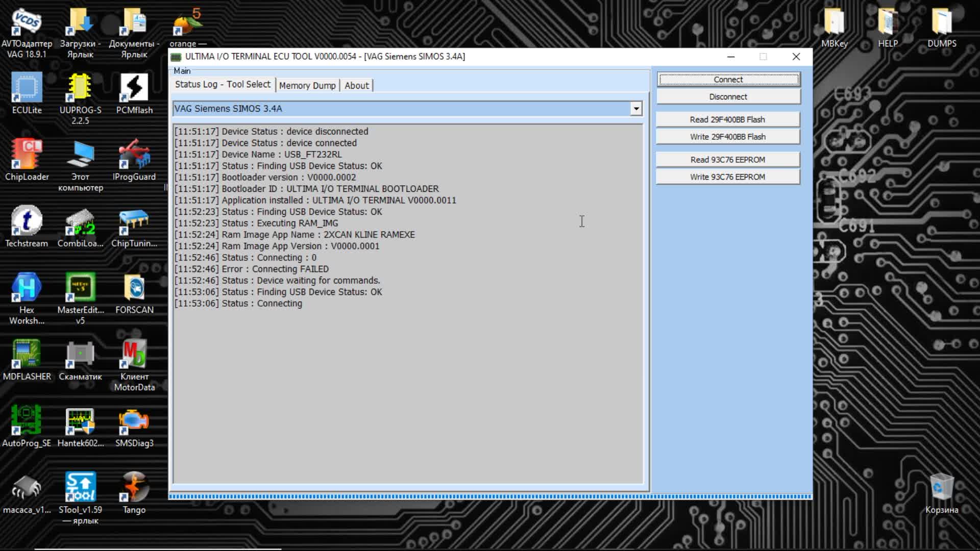Image resolution: width=980 pixels, height=551 pixels.
Task: Open the Main menu item
Action: point(182,70)
